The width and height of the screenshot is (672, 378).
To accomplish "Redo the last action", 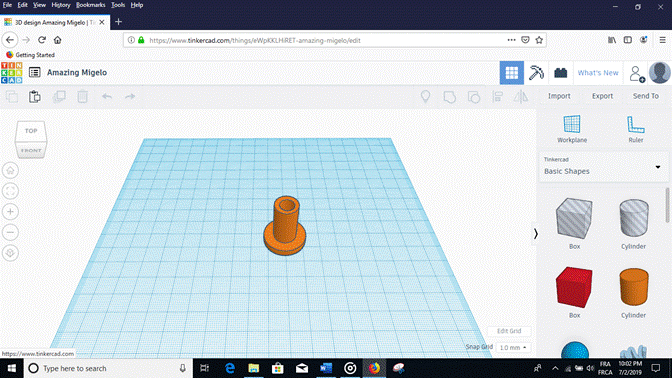I will 130,97.
